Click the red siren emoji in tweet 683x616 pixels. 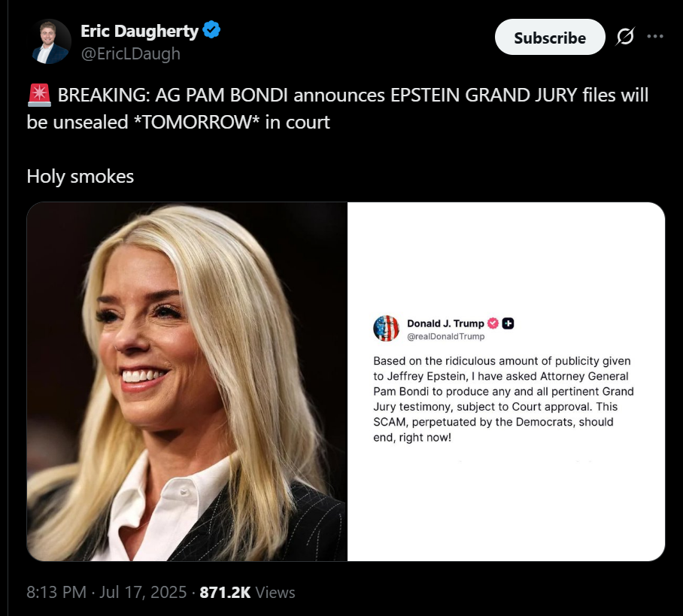(x=39, y=96)
